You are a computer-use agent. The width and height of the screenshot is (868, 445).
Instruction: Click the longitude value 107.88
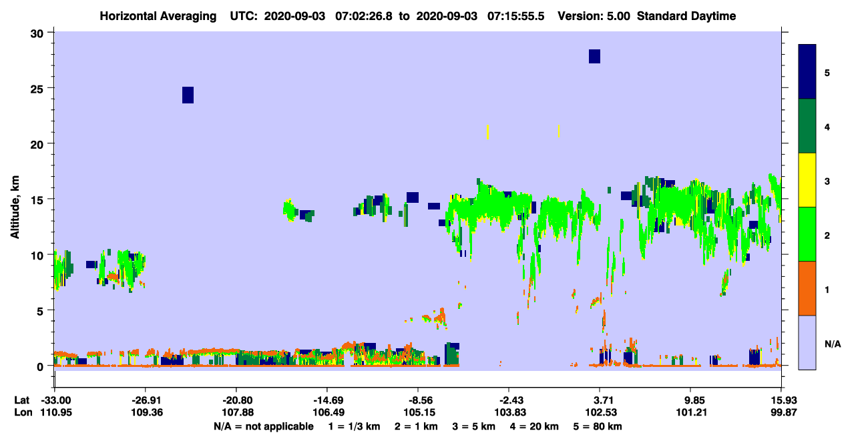point(236,412)
